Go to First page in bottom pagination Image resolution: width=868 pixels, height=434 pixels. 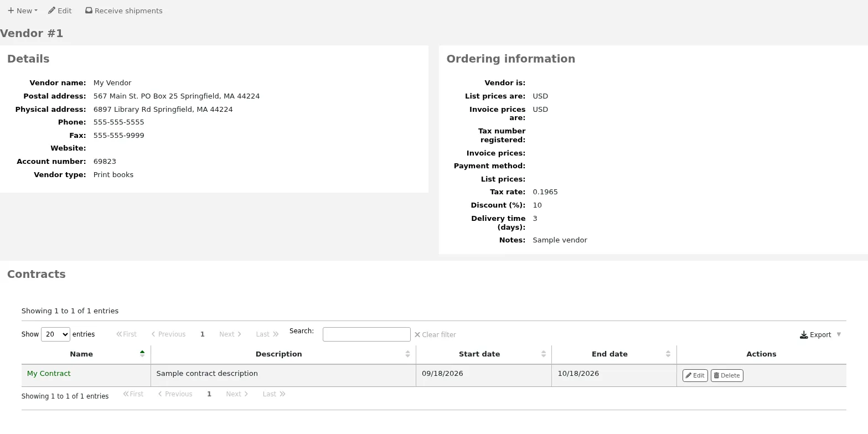(x=133, y=394)
